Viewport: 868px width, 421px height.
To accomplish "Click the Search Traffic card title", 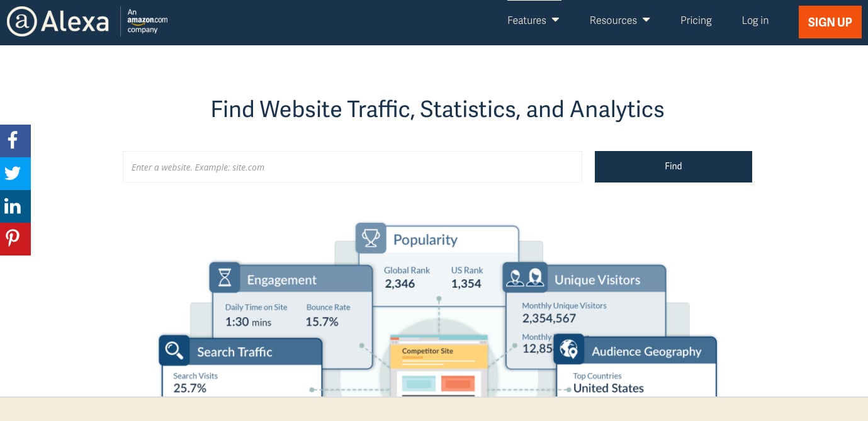I will [235, 352].
